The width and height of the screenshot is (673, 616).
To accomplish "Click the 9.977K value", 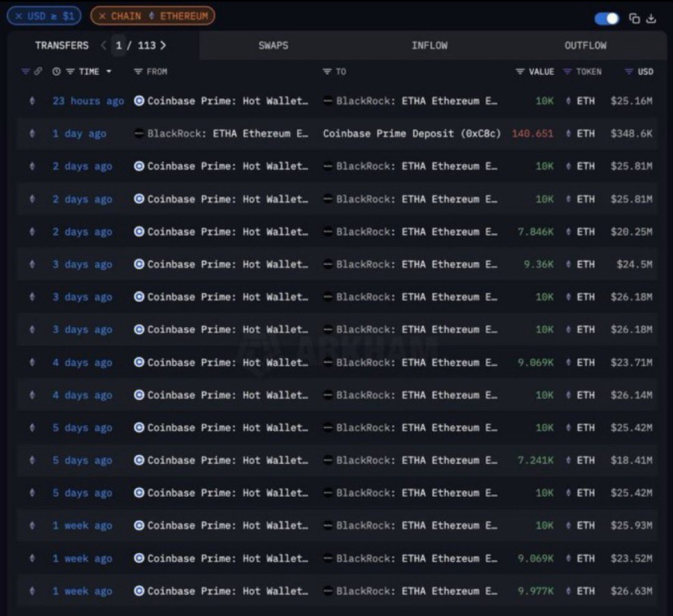I will pos(535,591).
